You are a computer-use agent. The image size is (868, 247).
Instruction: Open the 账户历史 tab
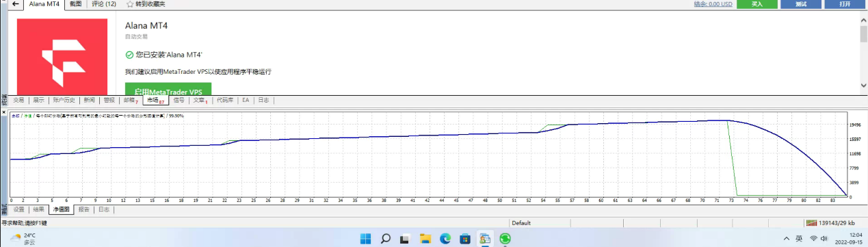(64, 100)
